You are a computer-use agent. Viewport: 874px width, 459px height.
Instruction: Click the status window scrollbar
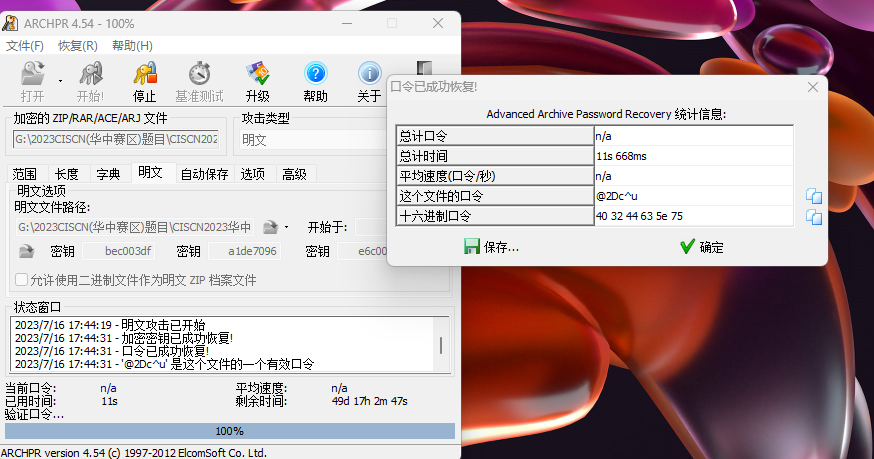coord(441,345)
